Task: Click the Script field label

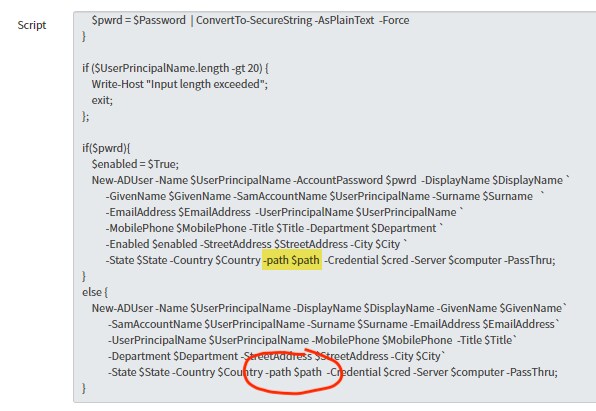Action: click(32, 25)
